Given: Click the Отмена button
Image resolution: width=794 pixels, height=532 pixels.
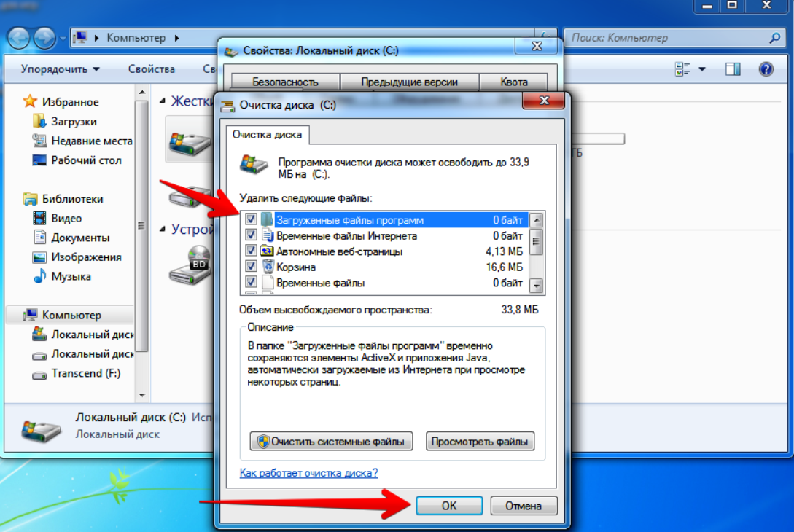Looking at the screenshot, I should [524, 505].
